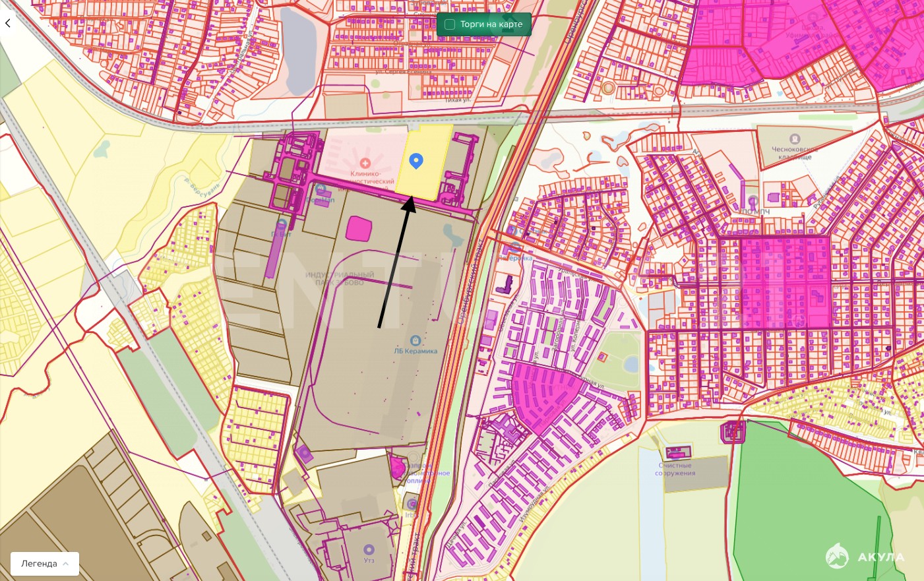
Task: Enable the Торги на карте checkbox
Action: 450,24
